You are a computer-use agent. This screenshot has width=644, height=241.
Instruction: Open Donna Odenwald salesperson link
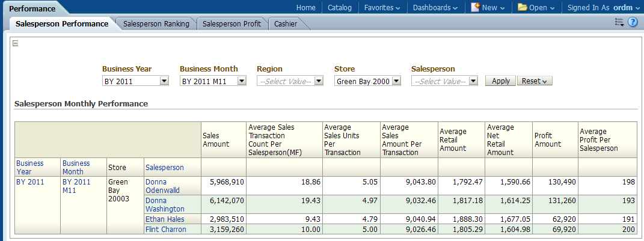point(164,186)
